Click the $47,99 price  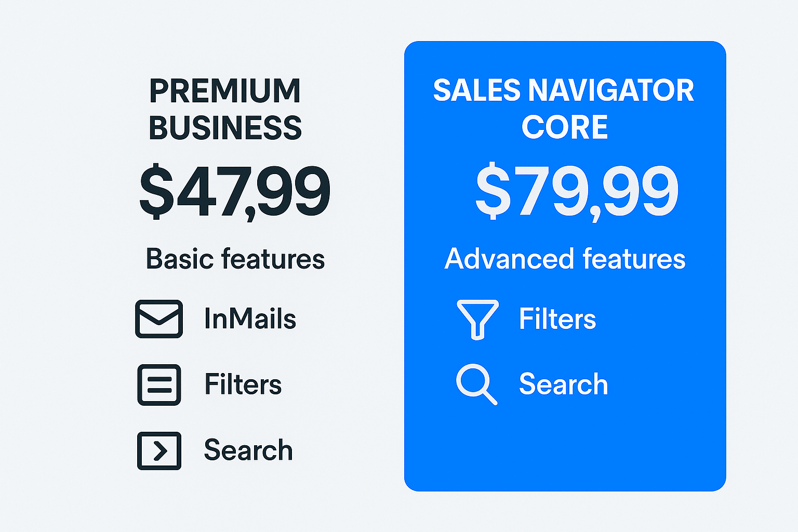[x=235, y=191]
